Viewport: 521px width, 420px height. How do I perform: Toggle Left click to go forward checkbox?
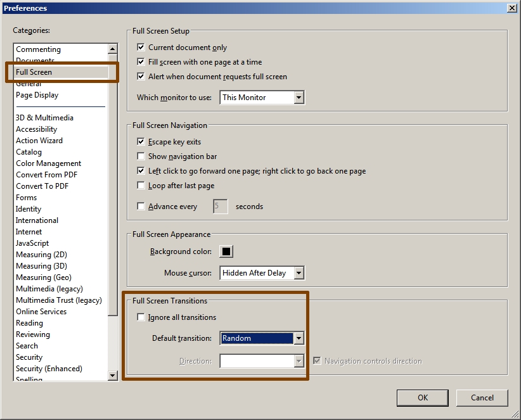tap(141, 170)
